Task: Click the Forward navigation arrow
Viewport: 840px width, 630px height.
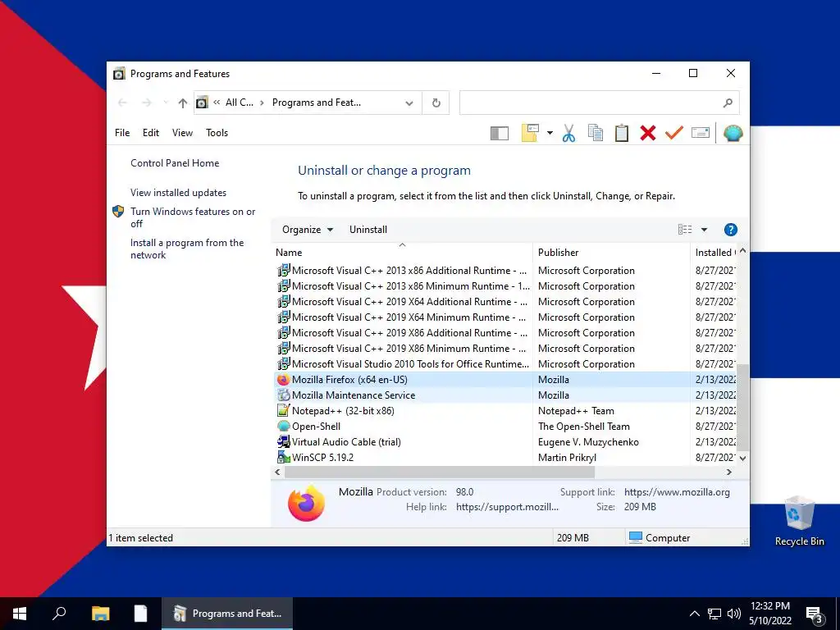Action: [146, 103]
